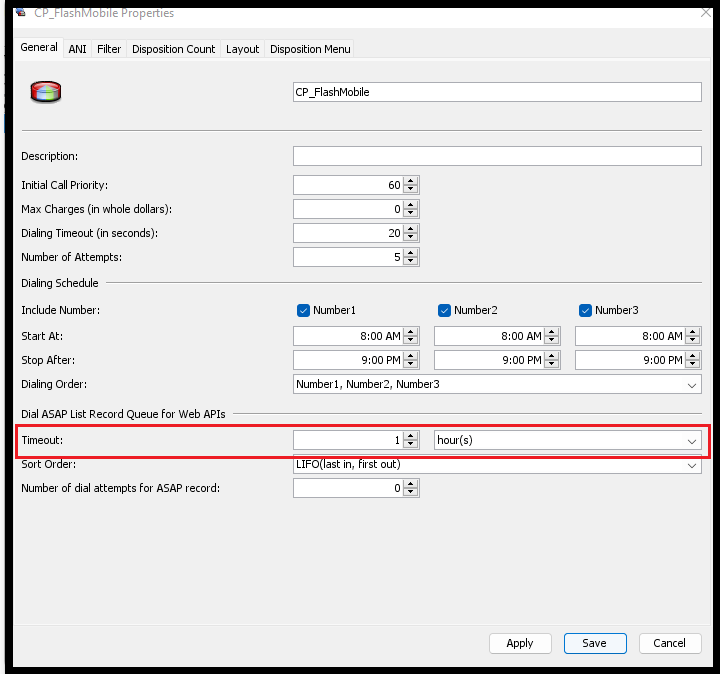Click Number1 Start At 8:00 AM field

pyautogui.click(x=349, y=336)
